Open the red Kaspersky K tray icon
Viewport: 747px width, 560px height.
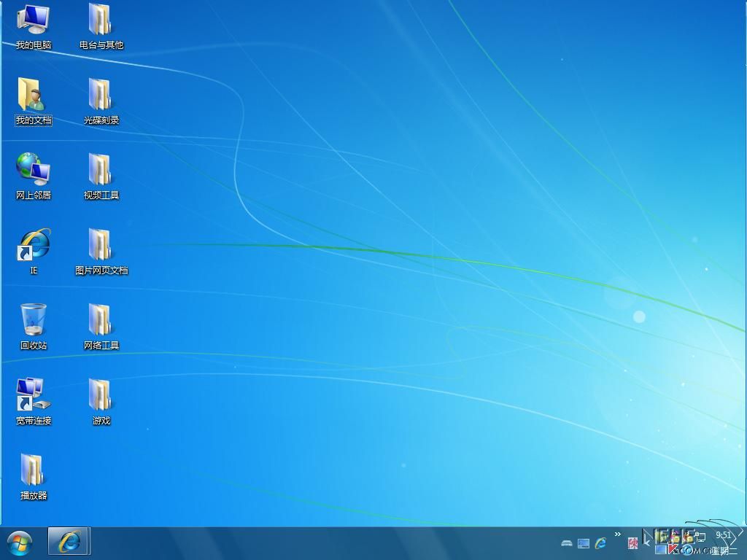click(x=673, y=548)
